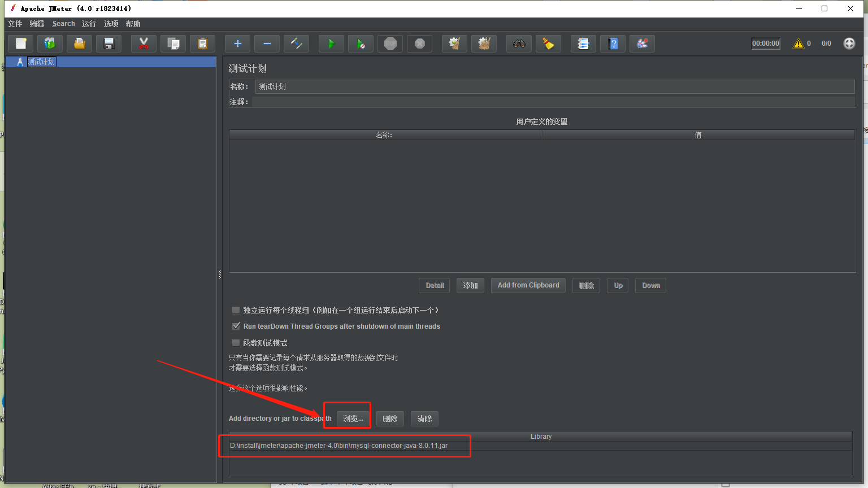
Task: Collapse all nodes with minus icon
Action: coord(267,43)
